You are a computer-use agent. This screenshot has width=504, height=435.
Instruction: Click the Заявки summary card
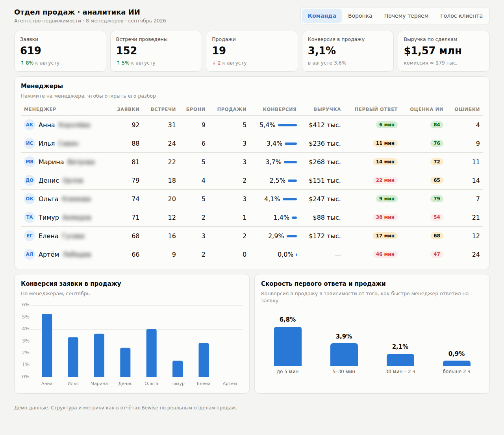(60, 51)
